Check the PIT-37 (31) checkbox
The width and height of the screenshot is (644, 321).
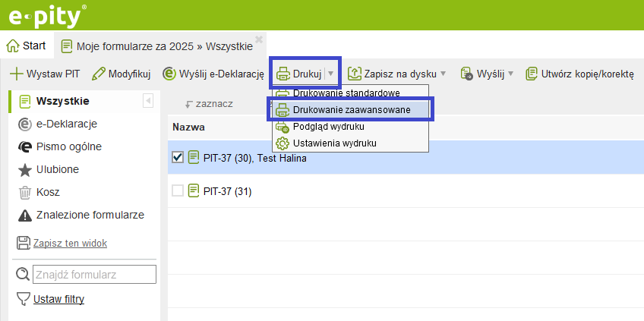(x=178, y=191)
